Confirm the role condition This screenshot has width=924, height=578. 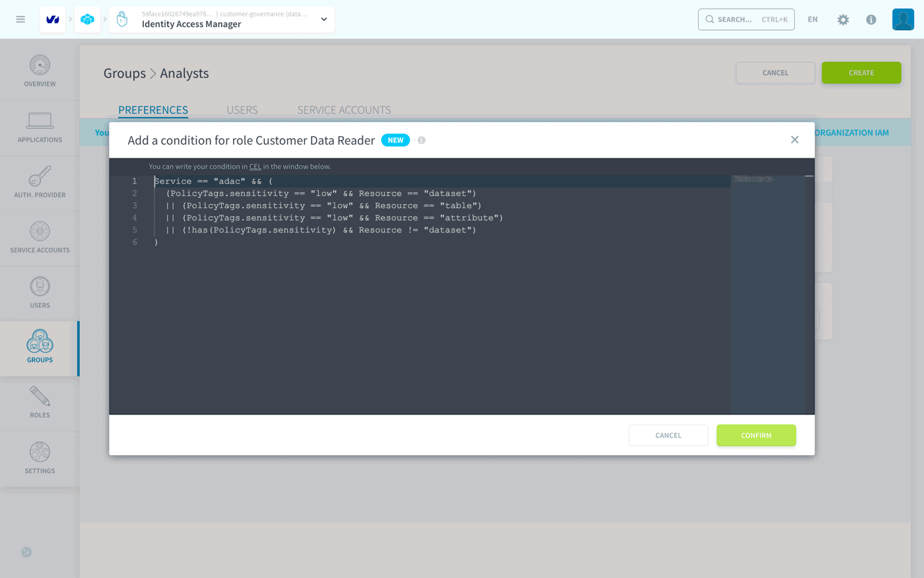point(756,435)
